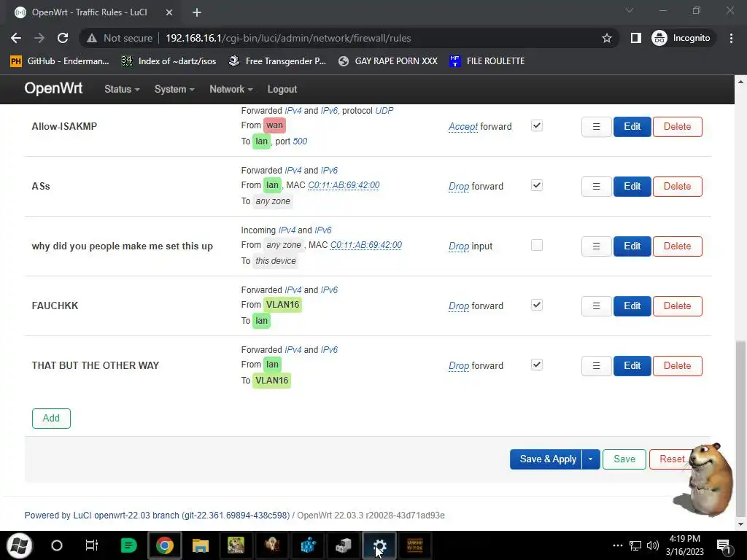Open the Windows Start button
The height and width of the screenshot is (560, 747).
tap(19, 545)
